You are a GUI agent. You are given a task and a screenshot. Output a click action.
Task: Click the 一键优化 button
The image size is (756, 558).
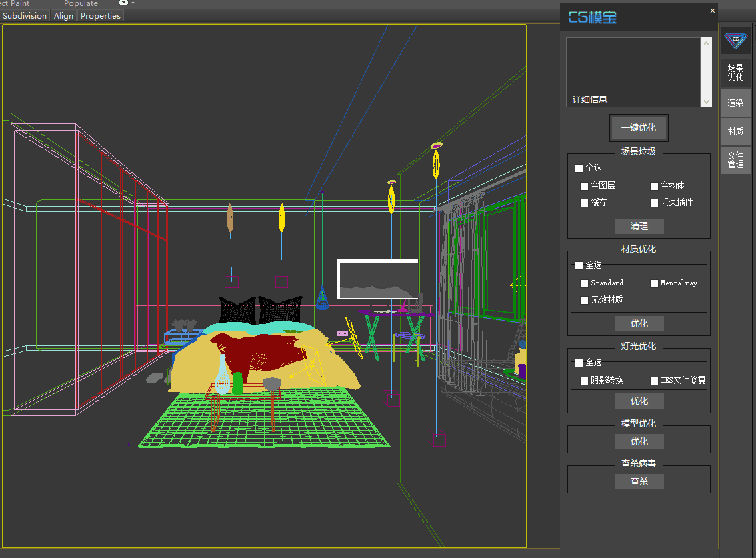pos(639,128)
